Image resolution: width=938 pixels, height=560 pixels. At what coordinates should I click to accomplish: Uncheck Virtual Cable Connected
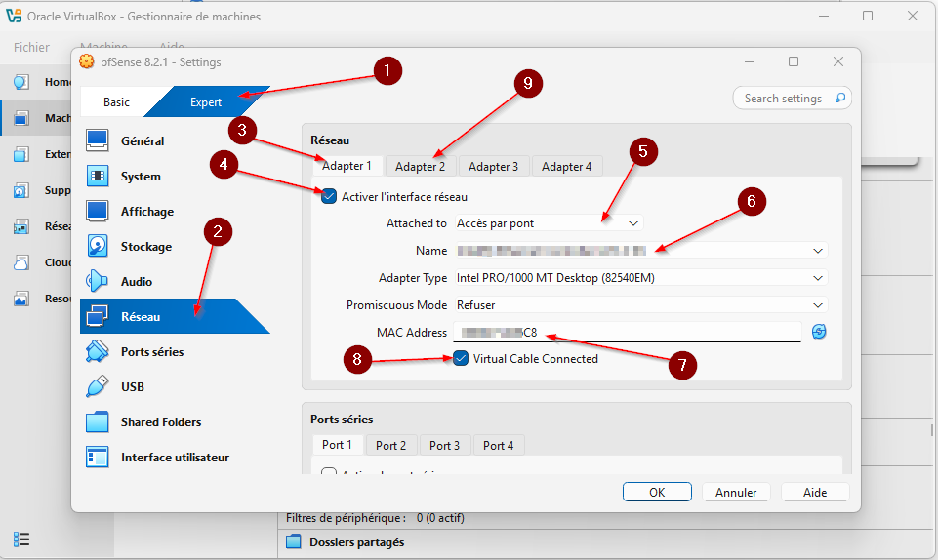[x=461, y=358]
